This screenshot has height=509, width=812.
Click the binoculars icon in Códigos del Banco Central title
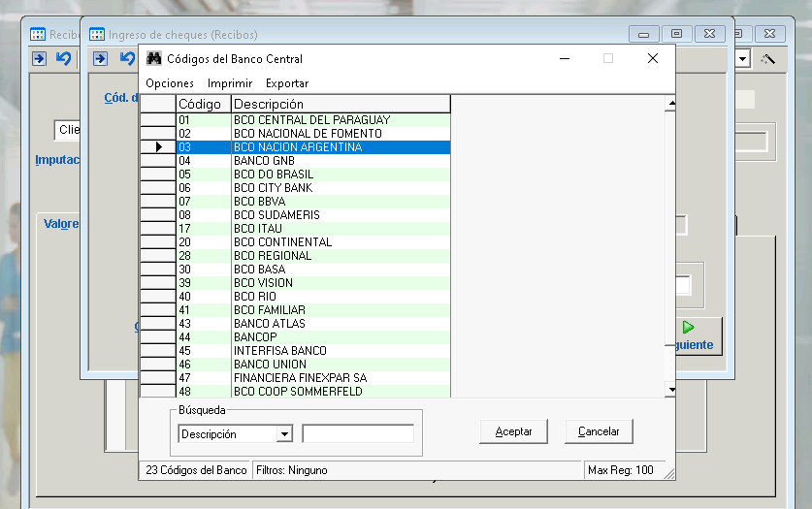click(153, 58)
